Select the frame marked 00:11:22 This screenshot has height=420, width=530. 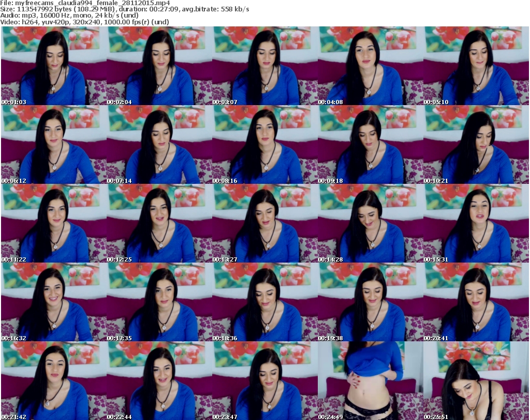click(54, 223)
